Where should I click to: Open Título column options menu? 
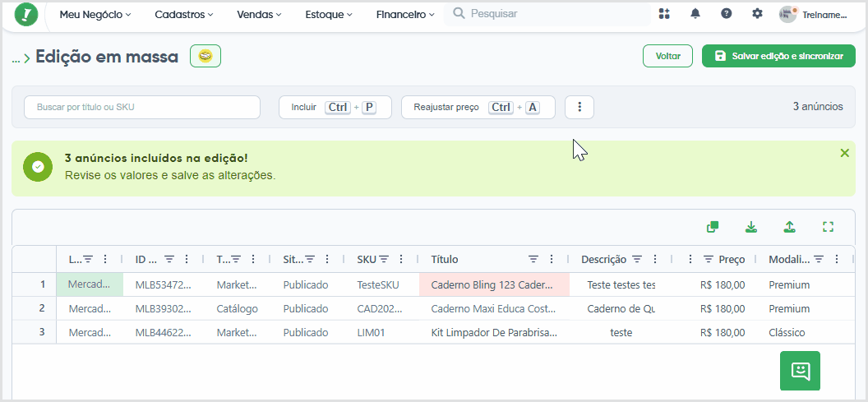pyautogui.click(x=552, y=259)
